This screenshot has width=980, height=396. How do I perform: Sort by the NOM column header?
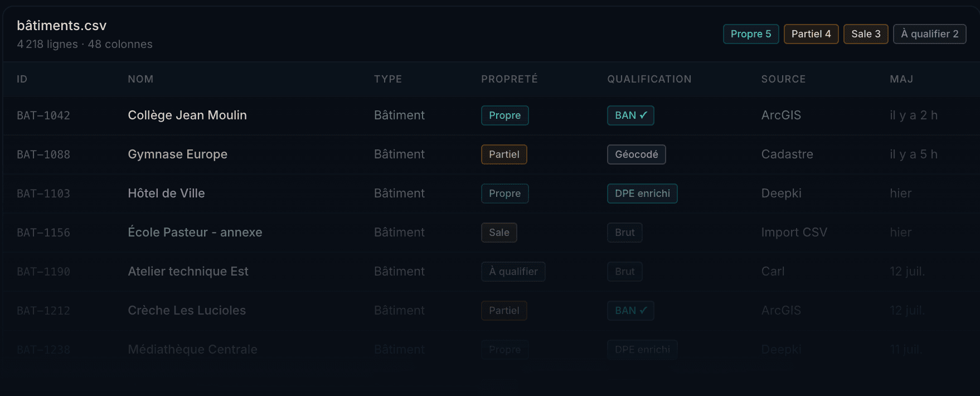click(140, 79)
